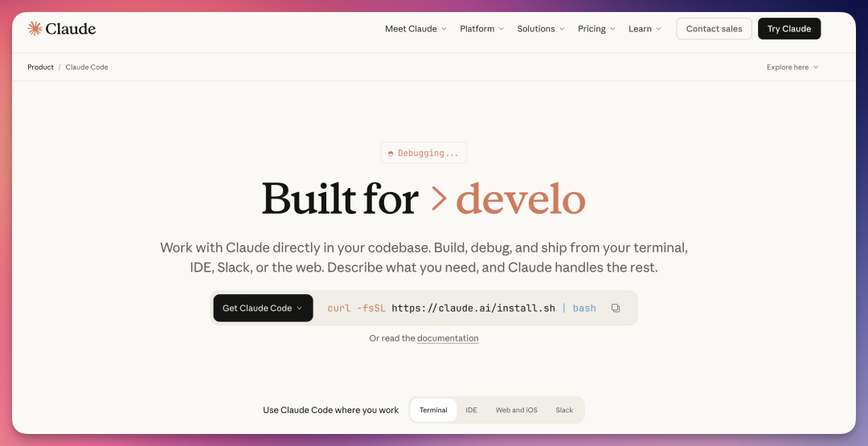Image resolution: width=868 pixels, height=446 pixels.
Task: Click the Contact sales button
Action: 714,29
